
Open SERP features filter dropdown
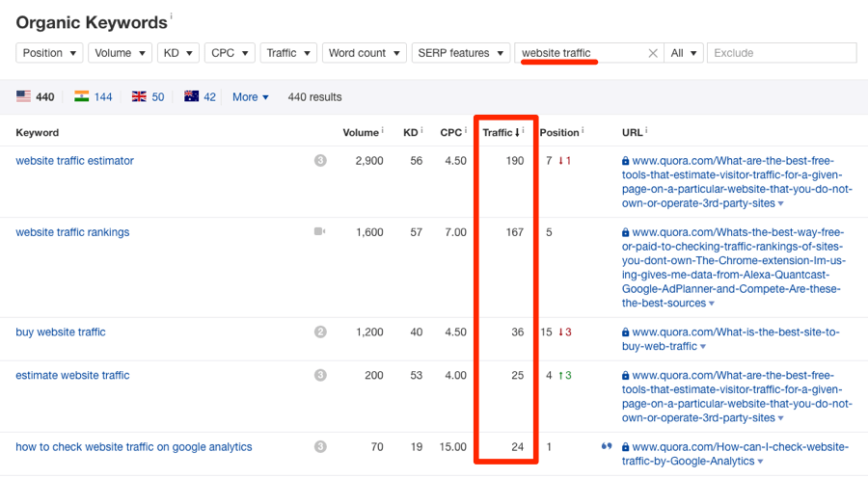click(461, 53)
